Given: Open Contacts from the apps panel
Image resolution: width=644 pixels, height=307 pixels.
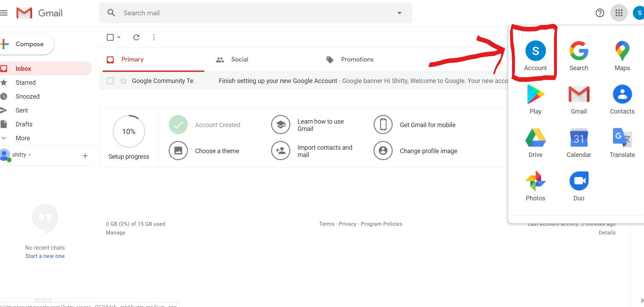Looking at the screenshot, I should click(x=622, y=99).
